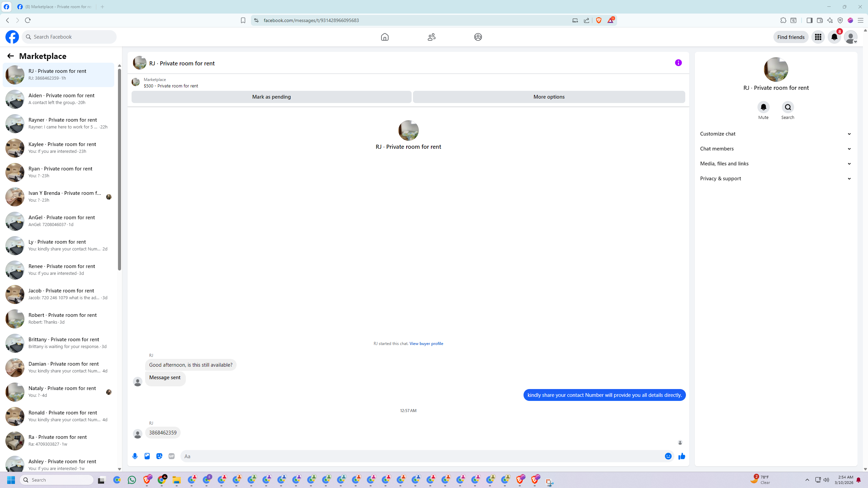The image size is (868, 488).
Task: Attach a photo with image icon
Action: pos(147,456)
